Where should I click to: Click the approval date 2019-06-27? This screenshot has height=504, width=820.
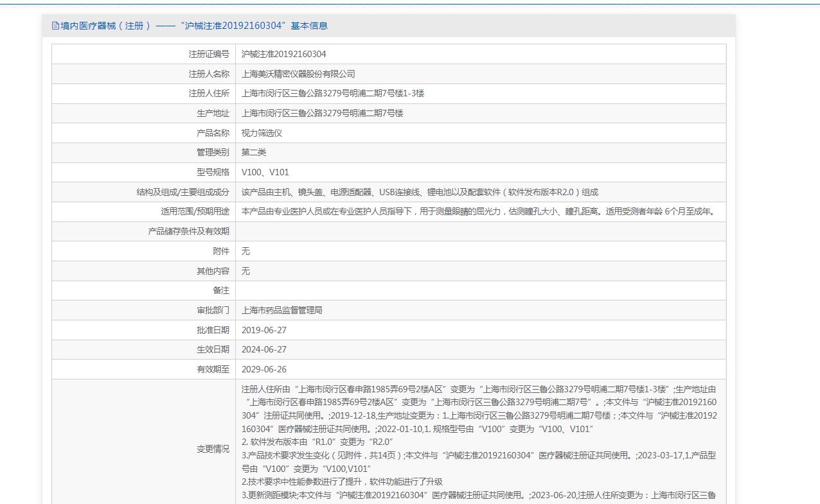(264, 330)
